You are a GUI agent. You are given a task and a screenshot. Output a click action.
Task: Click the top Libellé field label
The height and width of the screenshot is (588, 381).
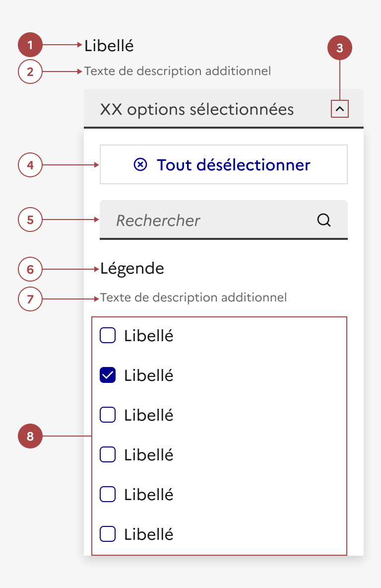point(109,46)
